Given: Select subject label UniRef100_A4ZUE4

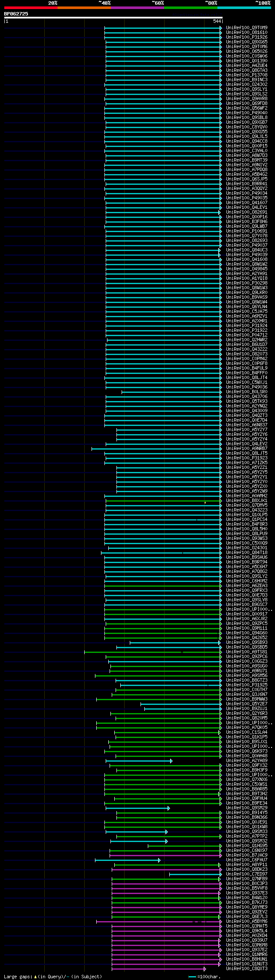Looking at the screenshot, I should 247,65.
